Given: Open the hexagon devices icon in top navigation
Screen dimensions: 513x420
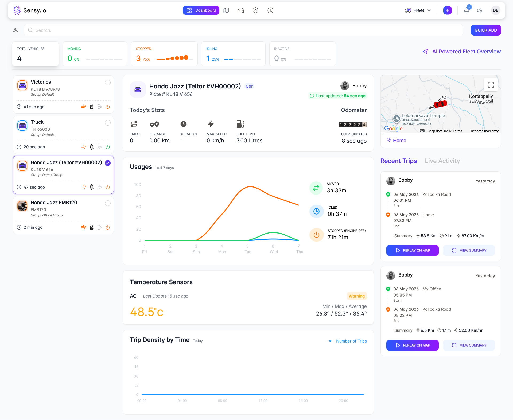Looking at the screenshot, I should click(x=255, y=10).
